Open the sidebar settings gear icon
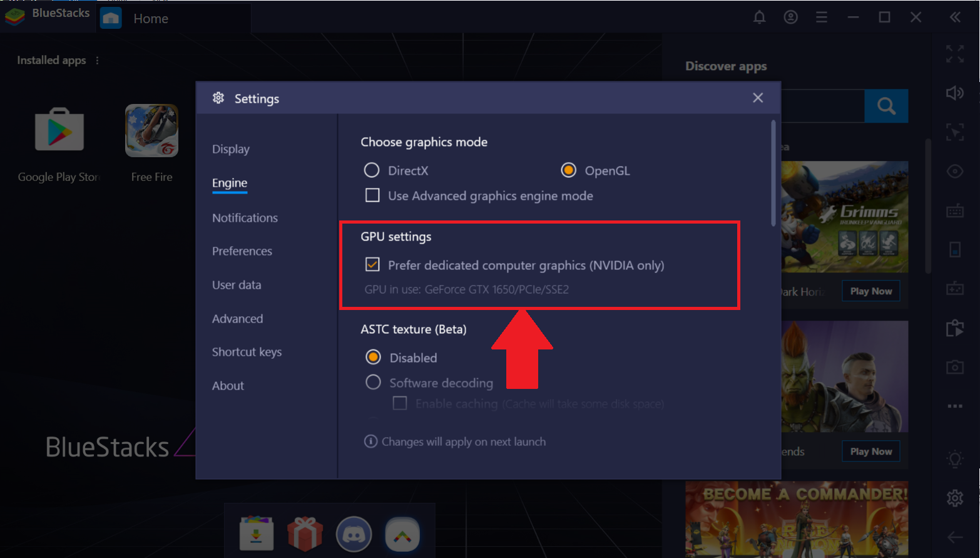 (955, 499)
